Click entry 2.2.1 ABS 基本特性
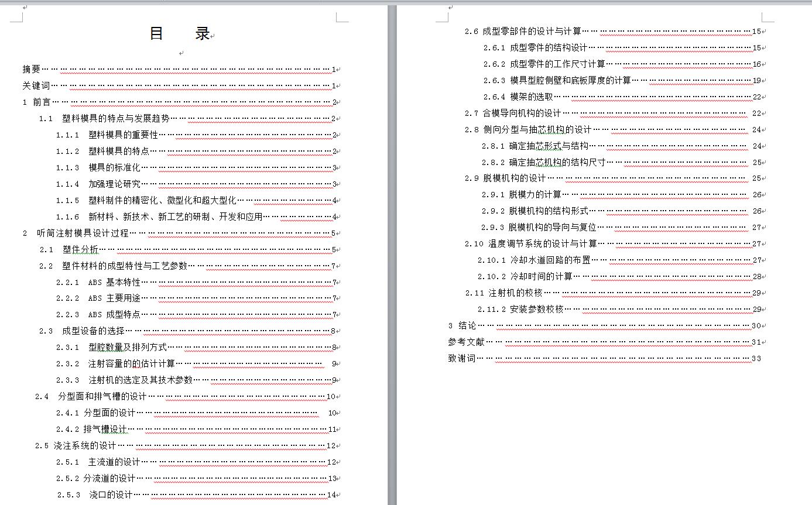Viewport: 812px width, 505px height. 196,282
